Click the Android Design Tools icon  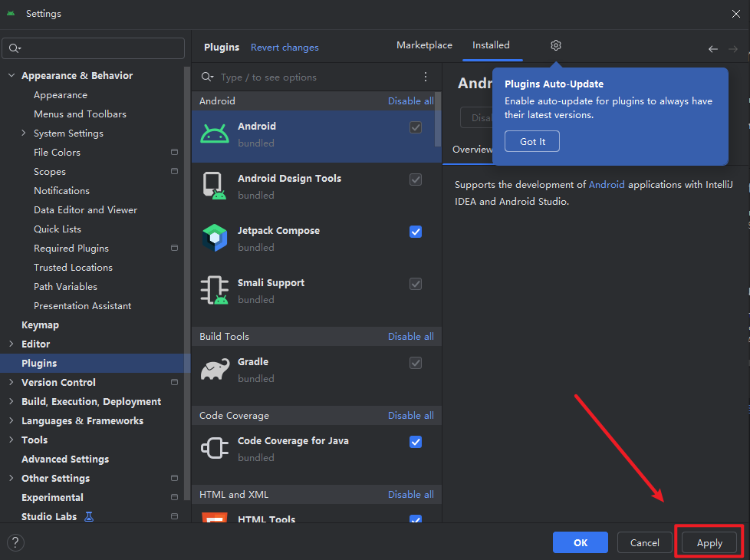215,186
